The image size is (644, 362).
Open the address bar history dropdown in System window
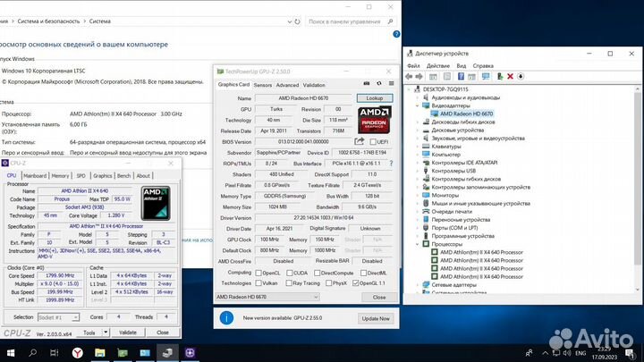pos(289,21)
